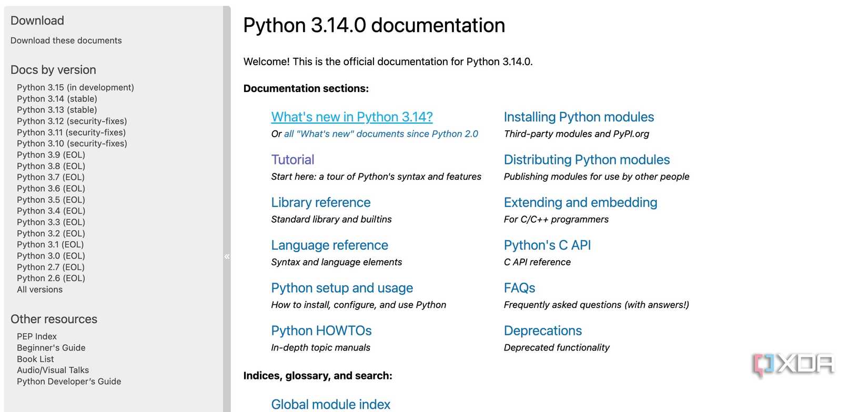Click the "Python 3.14.0 documentation" heading
The image size is (868, 412).
pyautogui.click(x=374, y=25)
